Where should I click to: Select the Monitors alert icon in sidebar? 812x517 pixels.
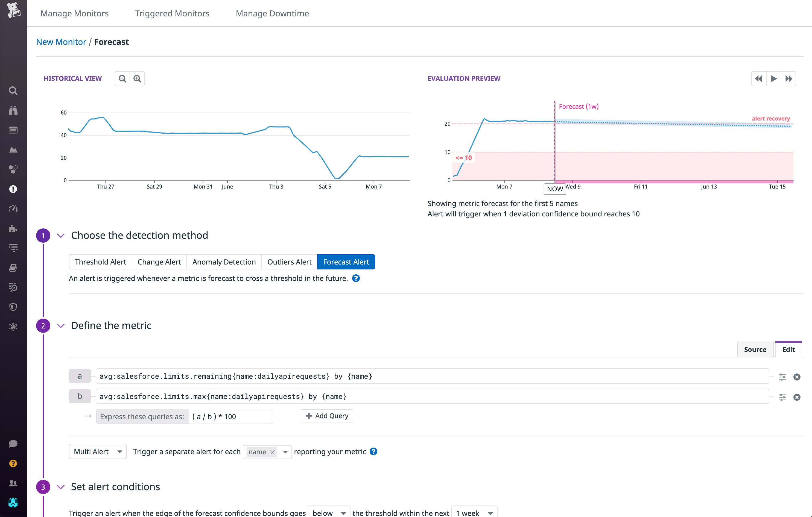13,189
